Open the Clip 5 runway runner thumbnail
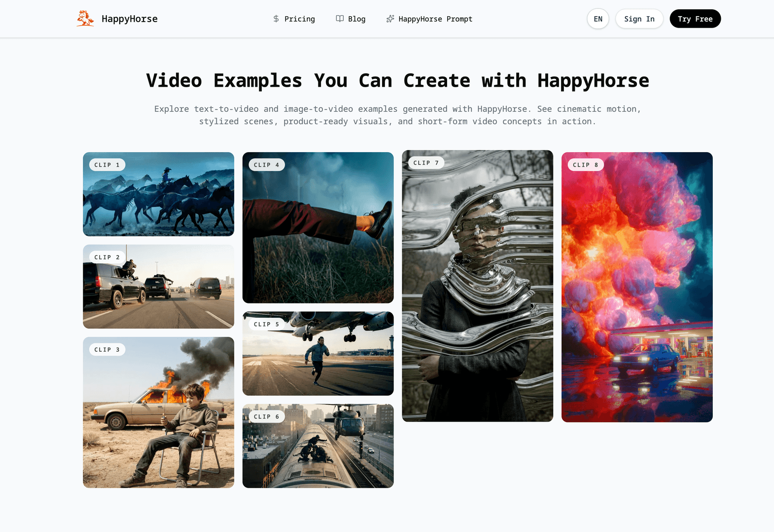 coord(318,354)
